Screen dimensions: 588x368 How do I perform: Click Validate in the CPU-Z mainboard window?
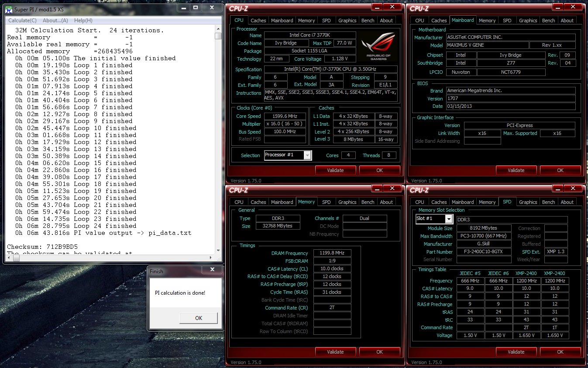pyautogui.click(x=516, y=170)
